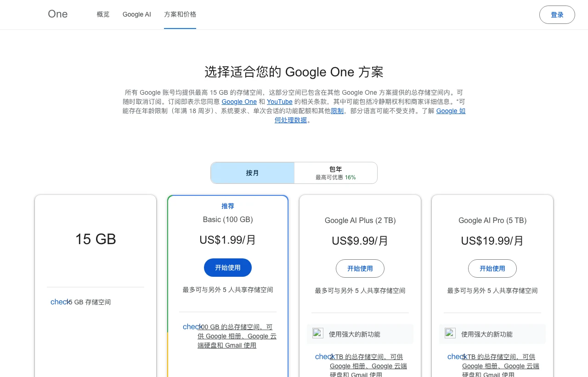The width and height of the screenshot is (588, 377).
Task: Open the Google AI nav tab
Action: 137,14
